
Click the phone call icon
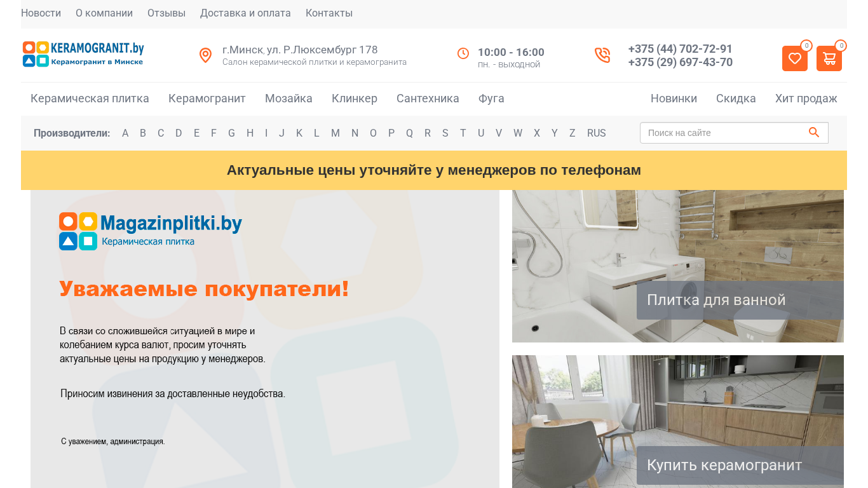(x=602, y=55)
